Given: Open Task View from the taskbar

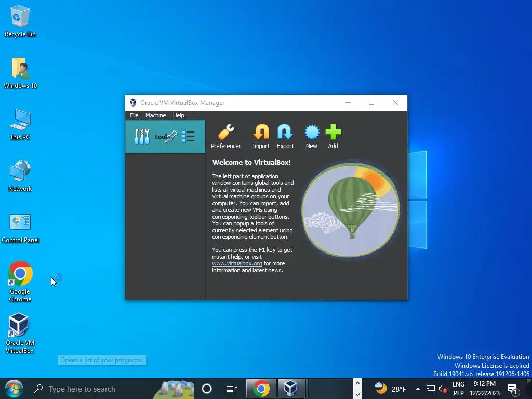Looking at the screenshot, I should point(231,389).
